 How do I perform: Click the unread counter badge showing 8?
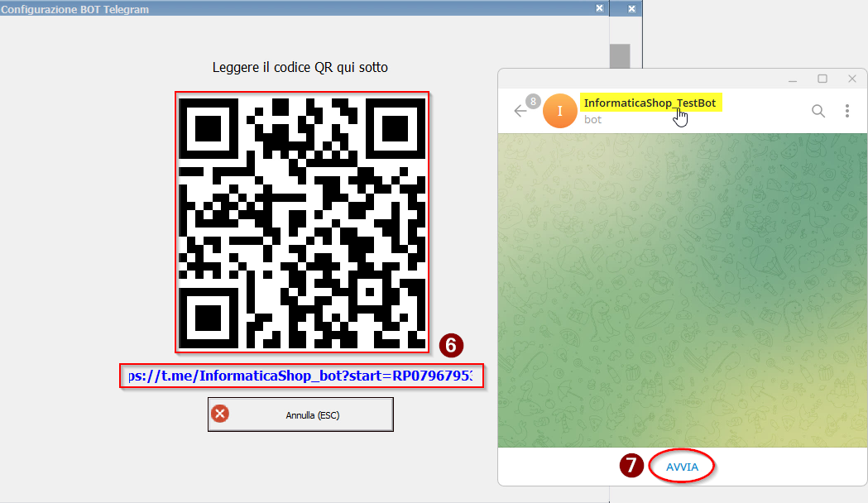[x=534, y=101]
